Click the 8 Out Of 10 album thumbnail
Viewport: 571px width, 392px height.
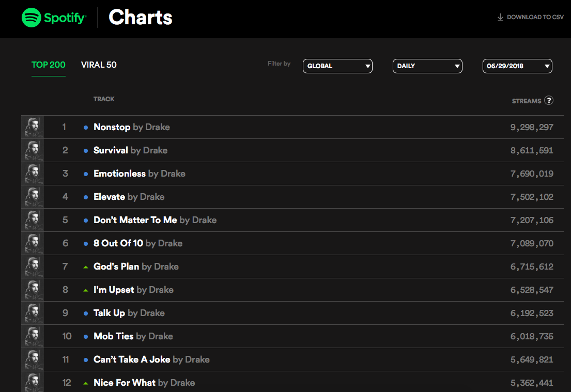33,243
